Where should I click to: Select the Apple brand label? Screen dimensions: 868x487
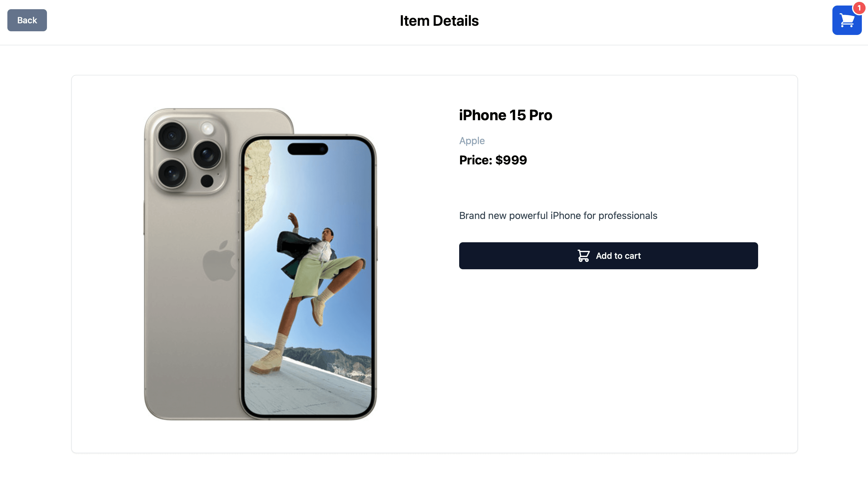click(x=472, y=140)
